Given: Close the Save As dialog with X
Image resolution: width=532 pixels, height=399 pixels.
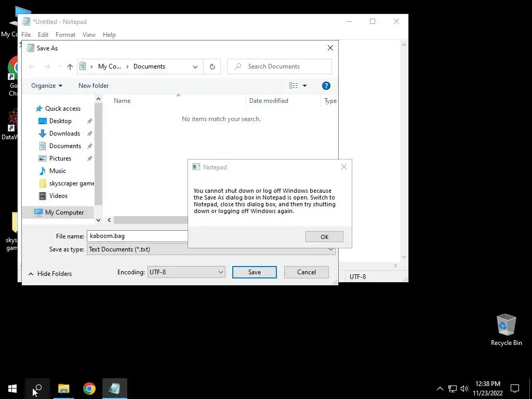Looking at the screenshot, I should pos(330,48).
